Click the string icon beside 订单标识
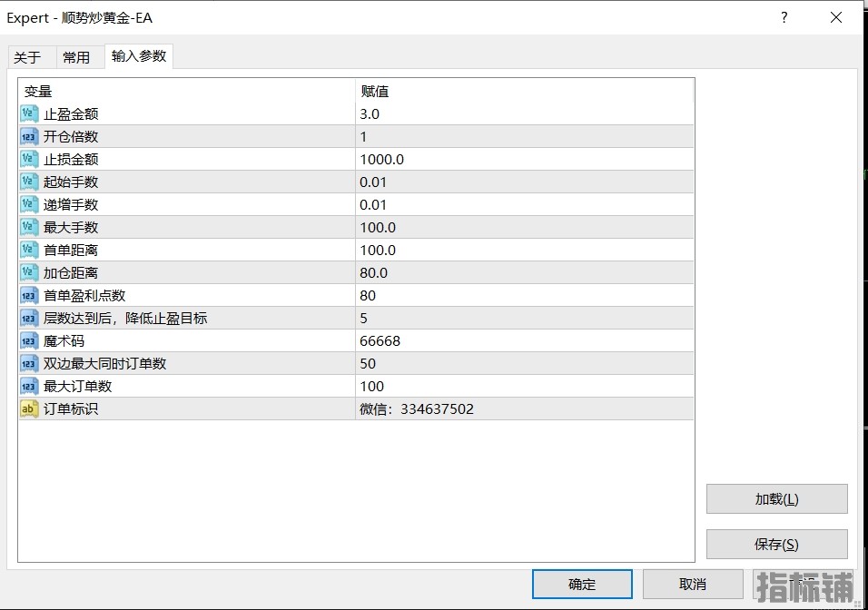The height and width of the screenshot is (610, 868). (x=29, y=408)
